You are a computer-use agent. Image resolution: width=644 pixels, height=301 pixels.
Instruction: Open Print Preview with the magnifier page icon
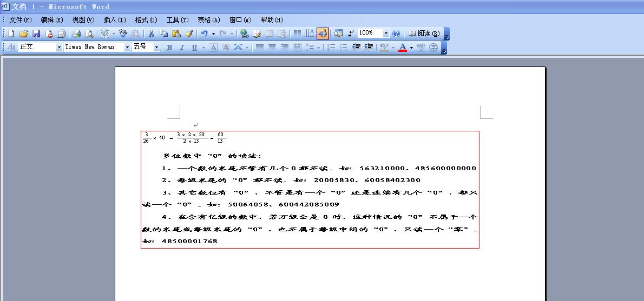(x=89, y=34)
